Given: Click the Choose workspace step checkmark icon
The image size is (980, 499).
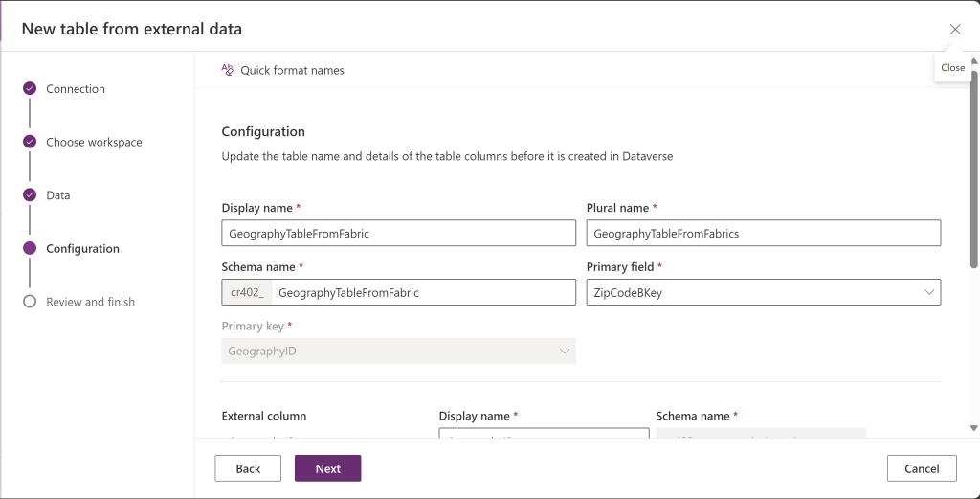Looking at the screenshot, I should pos(29,142).
